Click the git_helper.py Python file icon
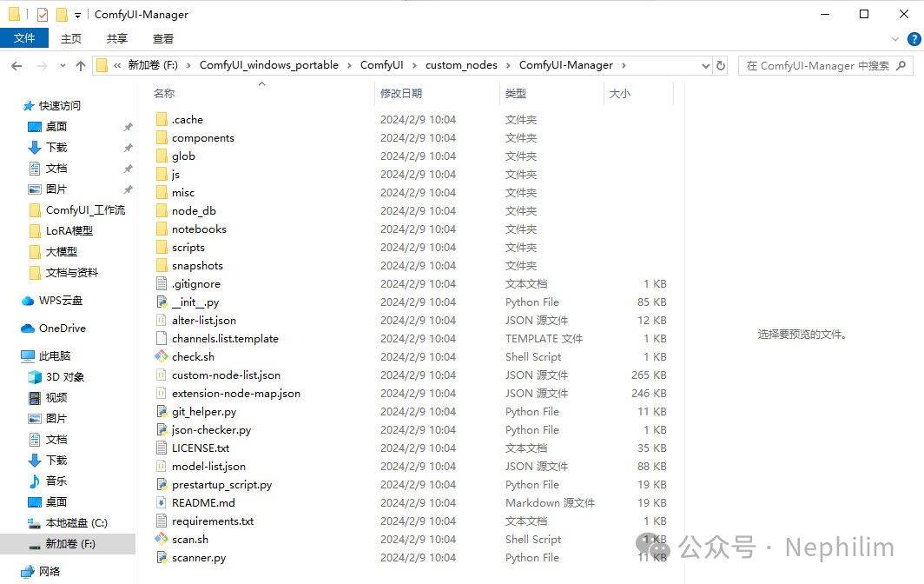Screen dimensions: 924x584 162,412
